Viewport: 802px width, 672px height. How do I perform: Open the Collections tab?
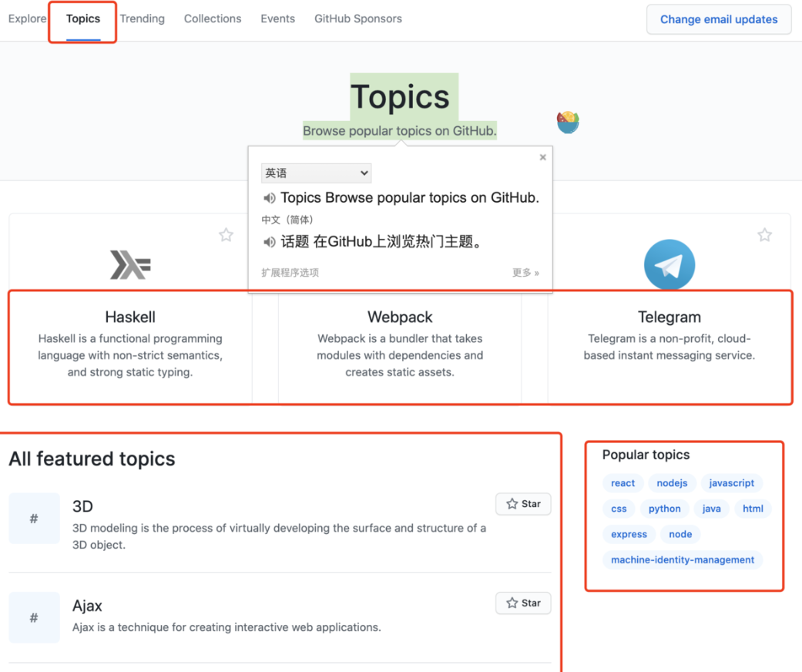click(x=213, y=19)
